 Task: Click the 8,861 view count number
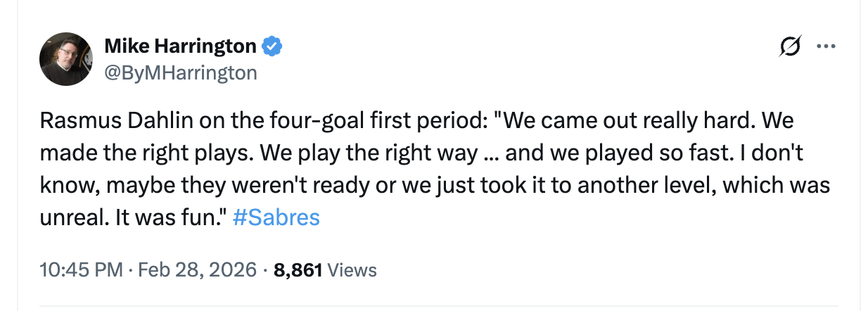[x=298, y=269]
